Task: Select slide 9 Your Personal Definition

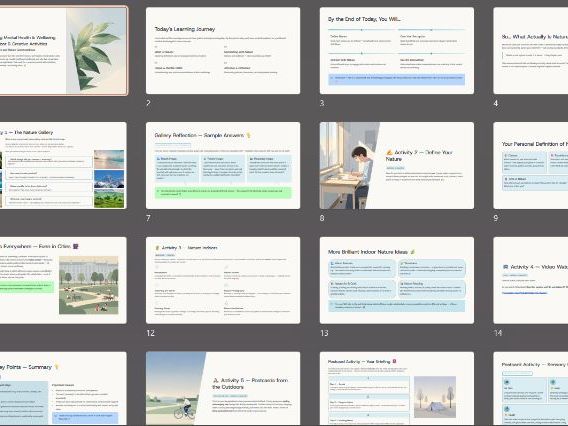Action: (531, 166)
